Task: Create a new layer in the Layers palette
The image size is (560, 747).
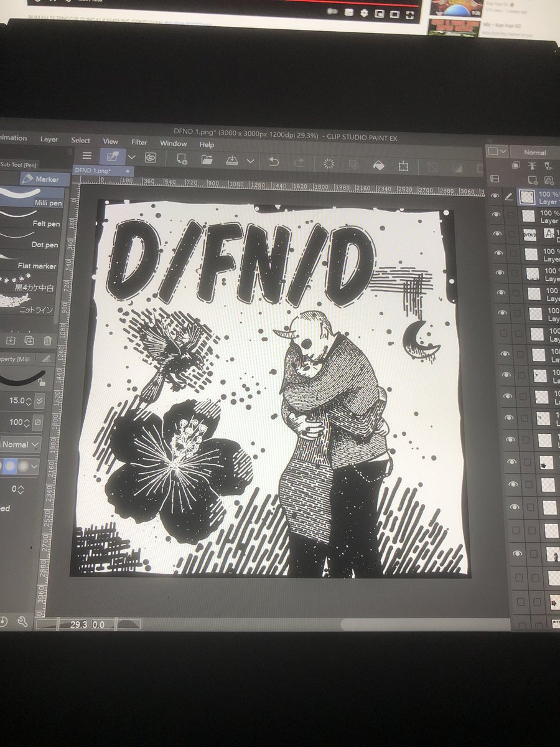Action: tap(533, 179)
